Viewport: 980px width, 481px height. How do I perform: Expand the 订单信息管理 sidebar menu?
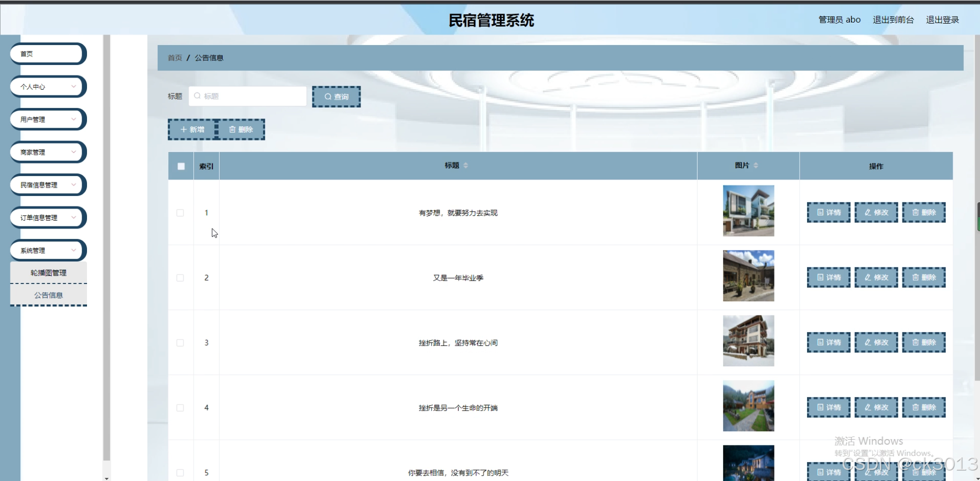coord(48,217)
